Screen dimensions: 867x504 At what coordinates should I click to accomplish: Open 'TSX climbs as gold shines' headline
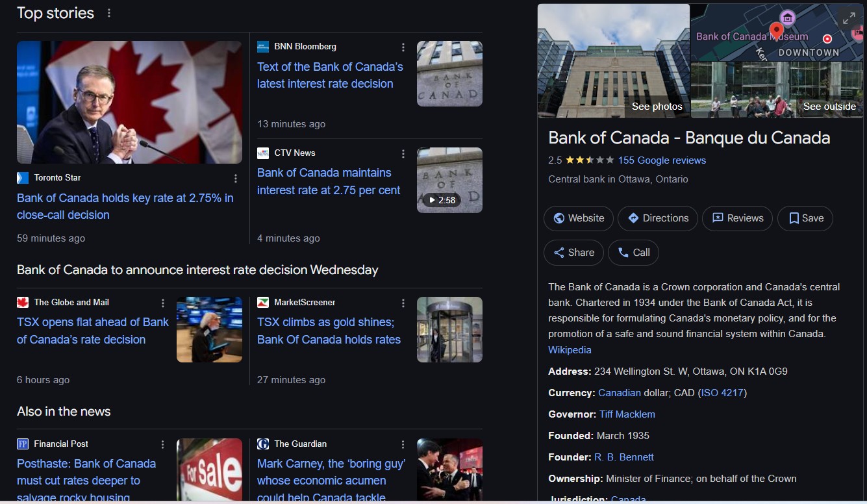coord(329,331)
